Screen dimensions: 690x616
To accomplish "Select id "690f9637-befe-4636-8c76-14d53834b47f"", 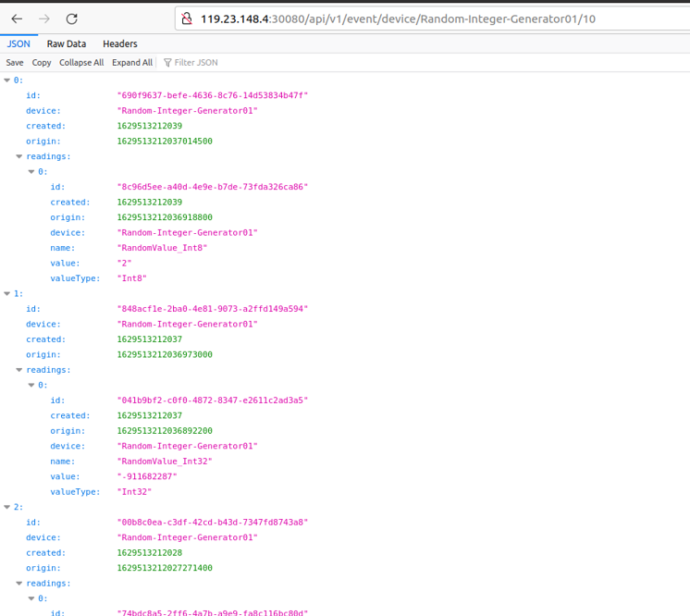I will click(x=212, y=95).
